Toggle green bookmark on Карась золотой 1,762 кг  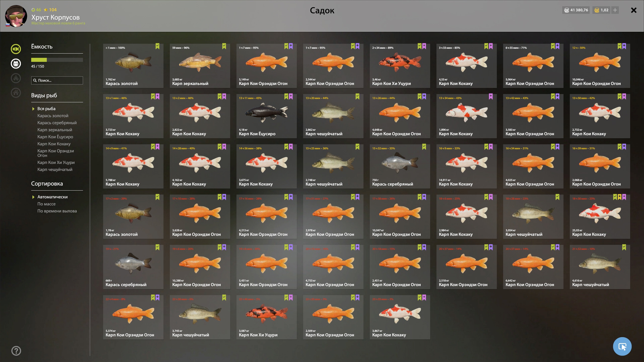(157, 46)
